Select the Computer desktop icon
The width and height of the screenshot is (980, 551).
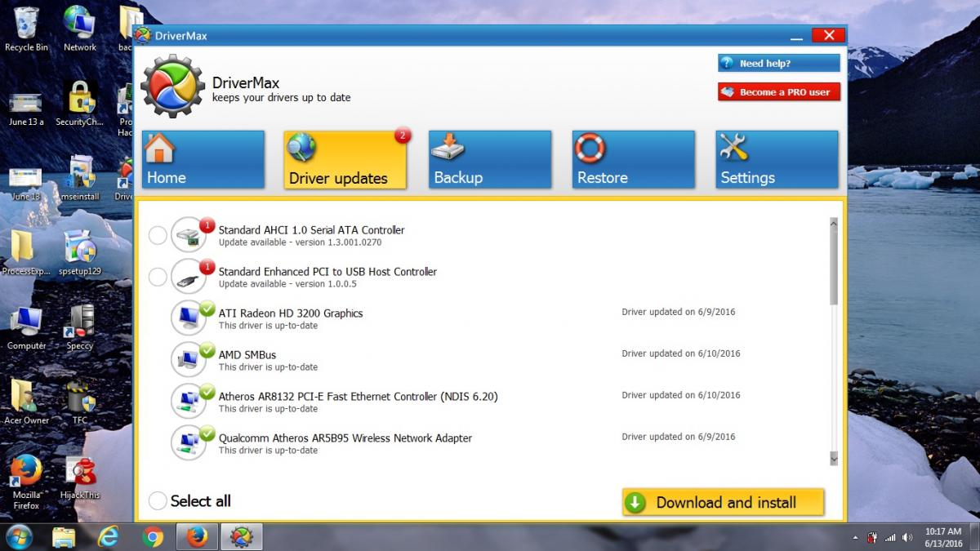pos(26,328)
